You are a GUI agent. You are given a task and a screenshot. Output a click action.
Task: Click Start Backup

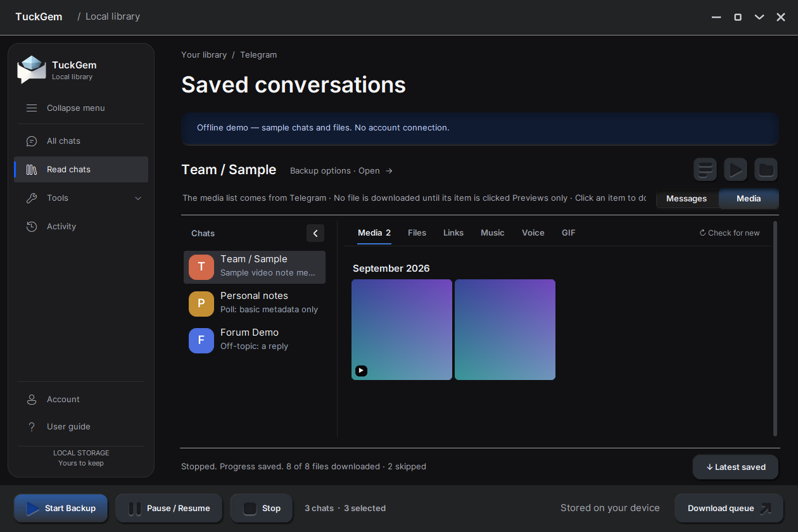point(61,509)
